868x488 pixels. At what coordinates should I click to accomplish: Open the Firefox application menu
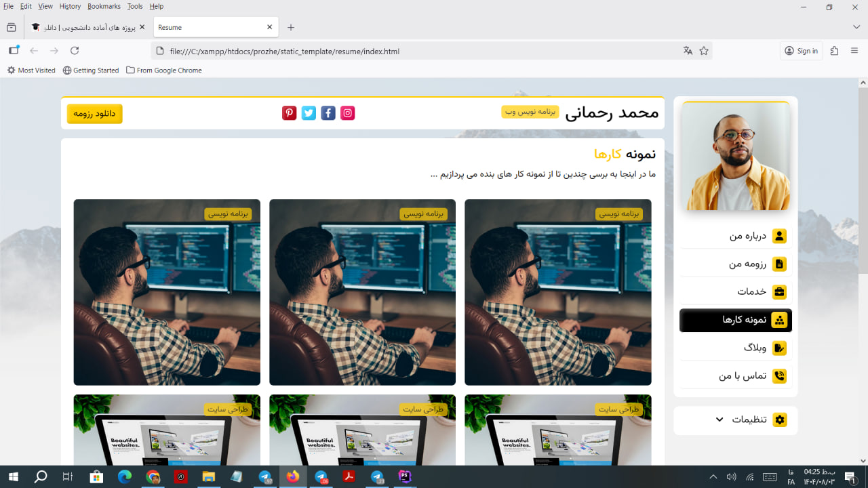(853, 51)
